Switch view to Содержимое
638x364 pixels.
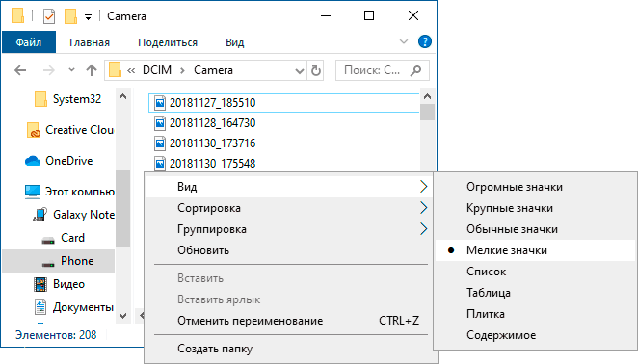[x=535, y=335]
